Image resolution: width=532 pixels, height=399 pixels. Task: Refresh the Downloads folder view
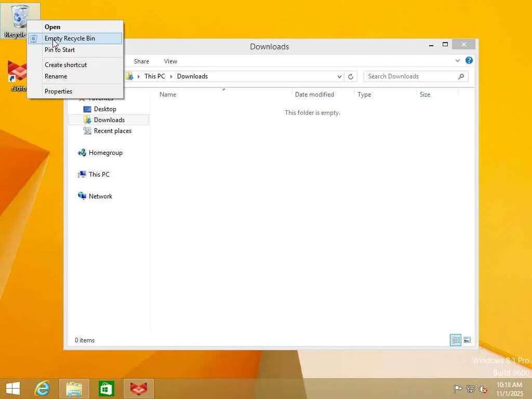coord(351,77)
